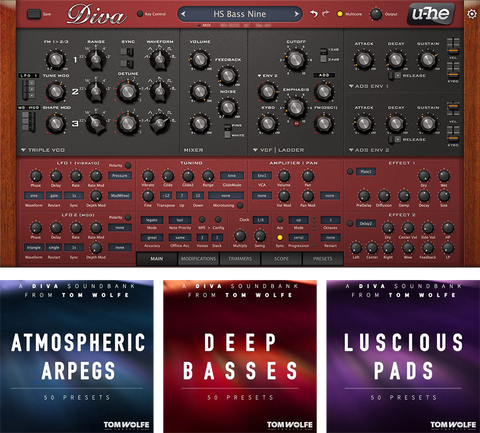Open the Luscious Pads soundbank cover
Image resolution: width=480 pixels, height=433 pixels.
click(403, 356)
